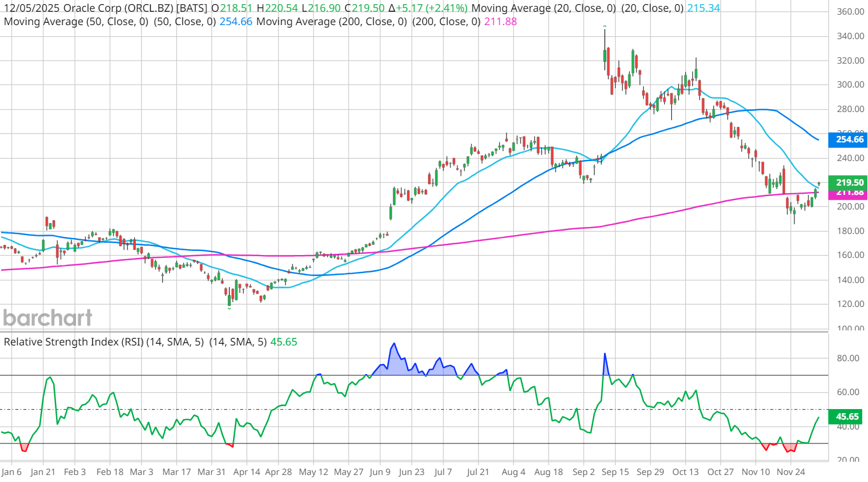Click the blue 254.66 price axis tag
Image resolution: width=868 pixels, height=482 pixels.
click(849, 139)
